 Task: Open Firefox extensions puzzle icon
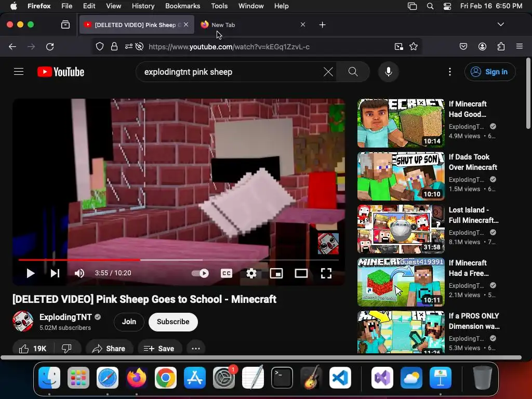point(501,46)
